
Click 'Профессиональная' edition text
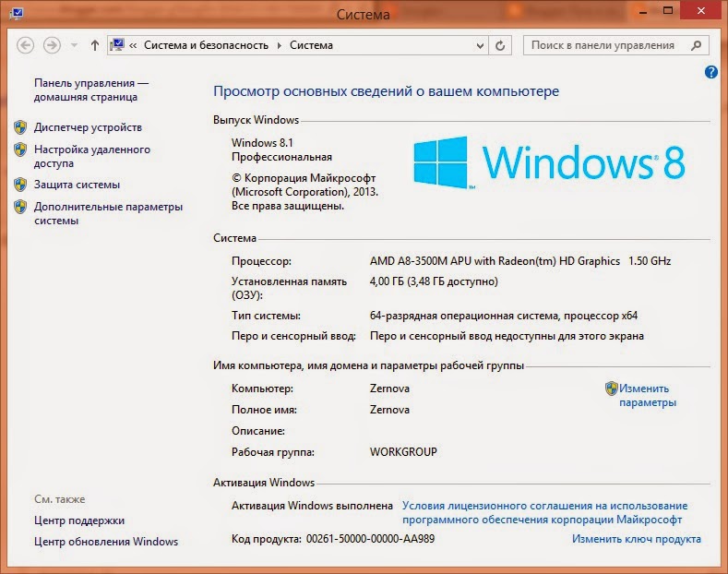pyautogui.click(x=281, y=157)
